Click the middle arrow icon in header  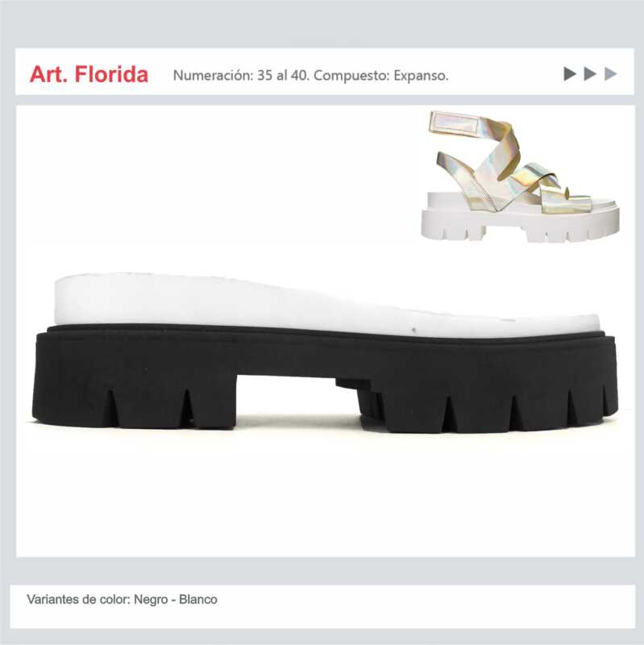click(590, 74)
